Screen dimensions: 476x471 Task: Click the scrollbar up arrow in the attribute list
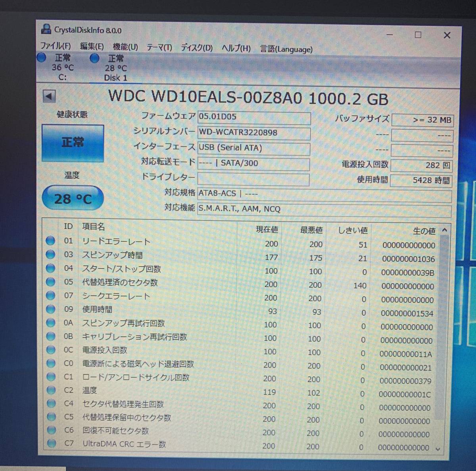click(x=444, y=230)
